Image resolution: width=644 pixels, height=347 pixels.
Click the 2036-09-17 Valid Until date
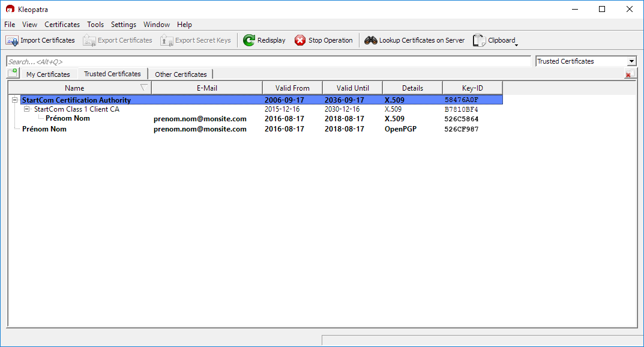pos(344,100)
